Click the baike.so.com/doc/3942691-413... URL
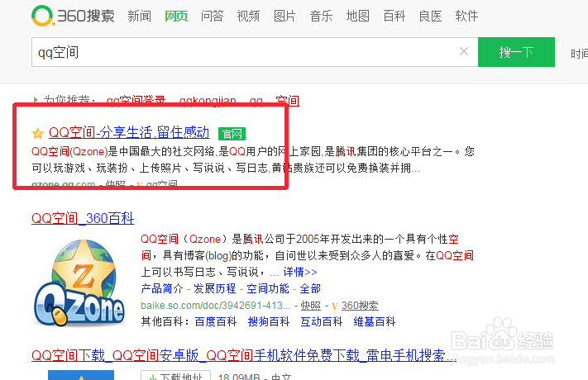This screenshot has height=380, width=588. click(215, 306)
